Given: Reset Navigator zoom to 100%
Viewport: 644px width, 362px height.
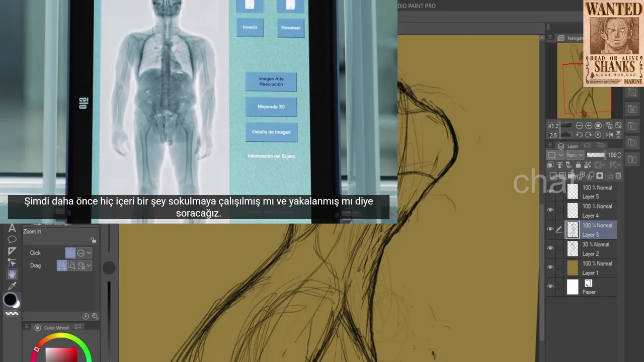Looking at the screenshot, I should (x=598, y=126).
